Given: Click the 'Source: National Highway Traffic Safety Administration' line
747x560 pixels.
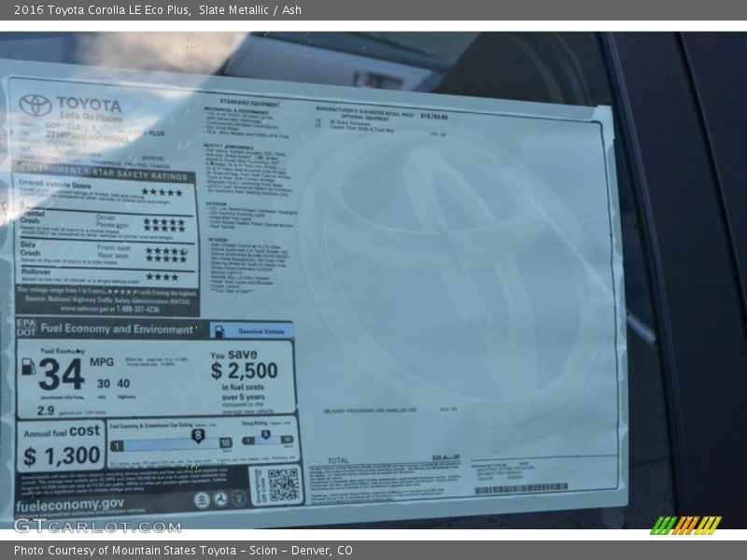Looking at the screenshot, I should (x=107, y=300).
